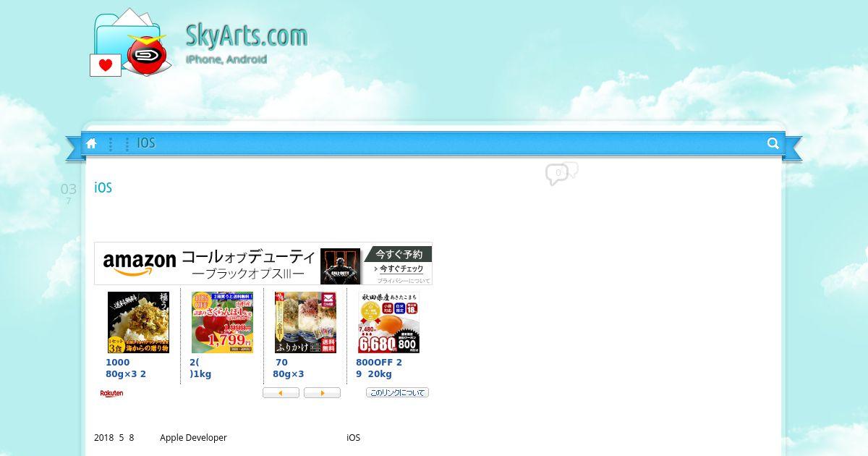
Task: Click the date label '03'
Action: click(x=68, y=190)
